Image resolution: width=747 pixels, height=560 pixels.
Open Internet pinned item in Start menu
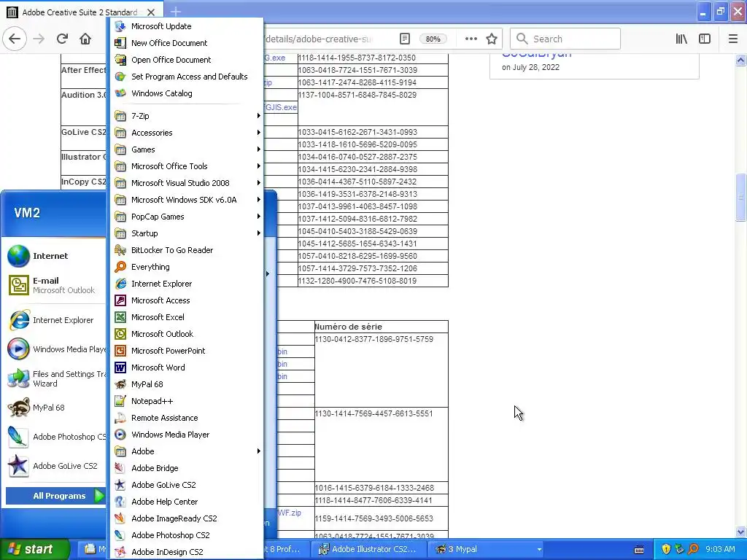click(x=55, y=256)
